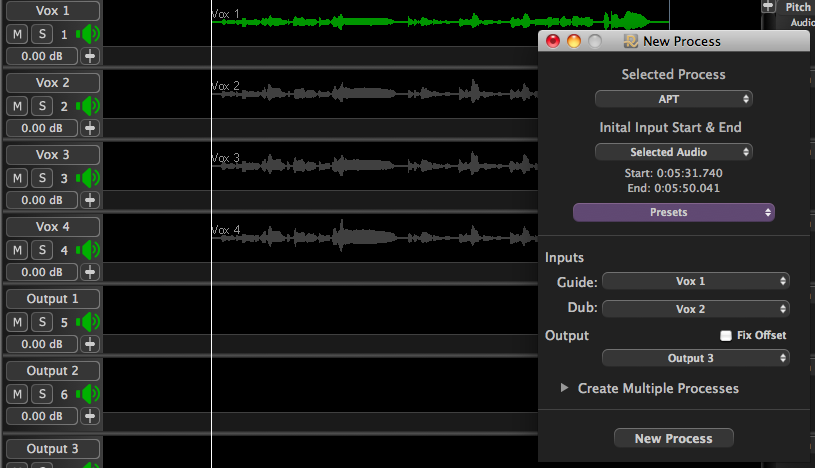Expand Create Multiple Processes section
815x468 pixels.
tap(564, 388)
